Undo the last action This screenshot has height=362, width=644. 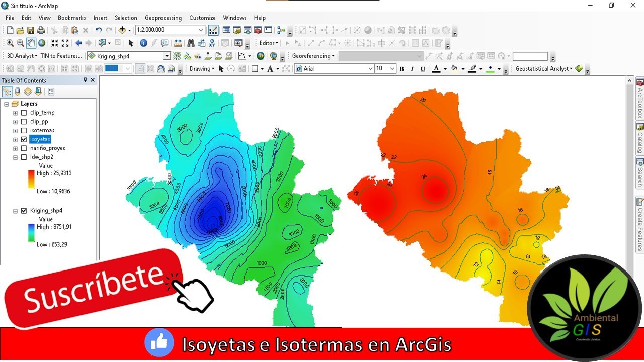(98, 30)
